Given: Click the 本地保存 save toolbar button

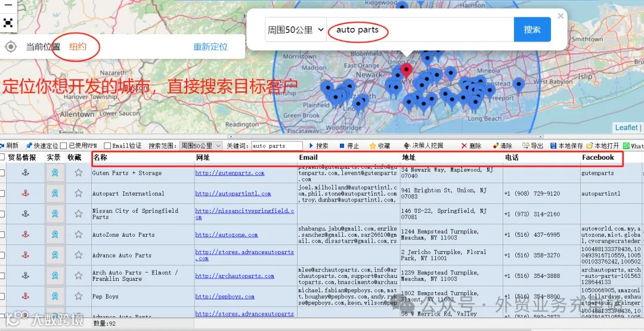Looking at the screenshot, I should click(566, 146).
